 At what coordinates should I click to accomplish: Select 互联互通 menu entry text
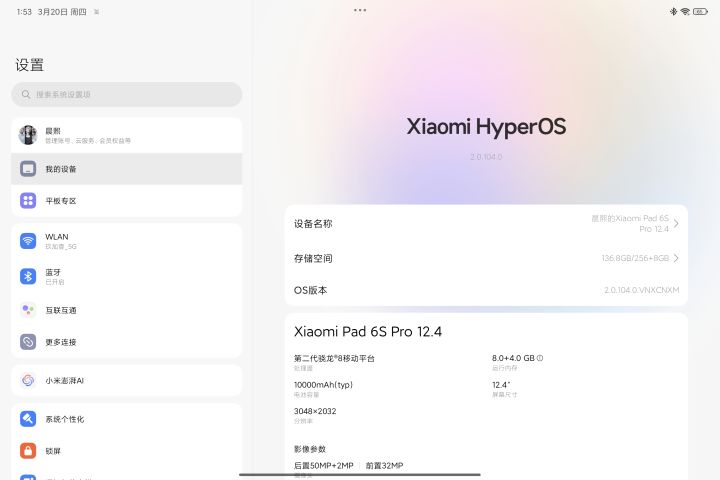61,310
